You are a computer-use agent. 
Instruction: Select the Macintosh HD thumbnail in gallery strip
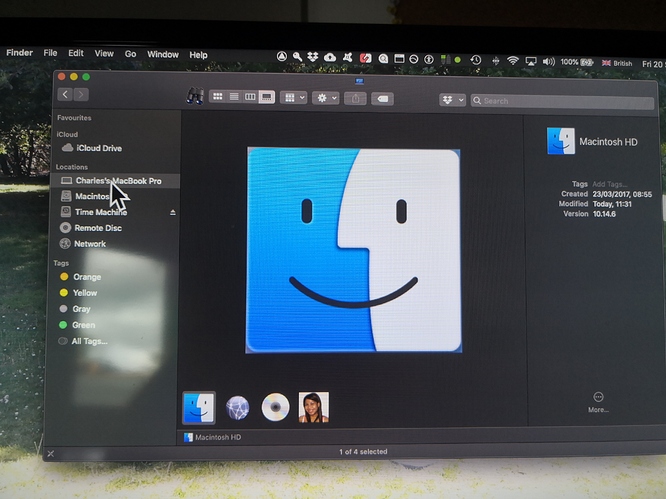[199, 408]
